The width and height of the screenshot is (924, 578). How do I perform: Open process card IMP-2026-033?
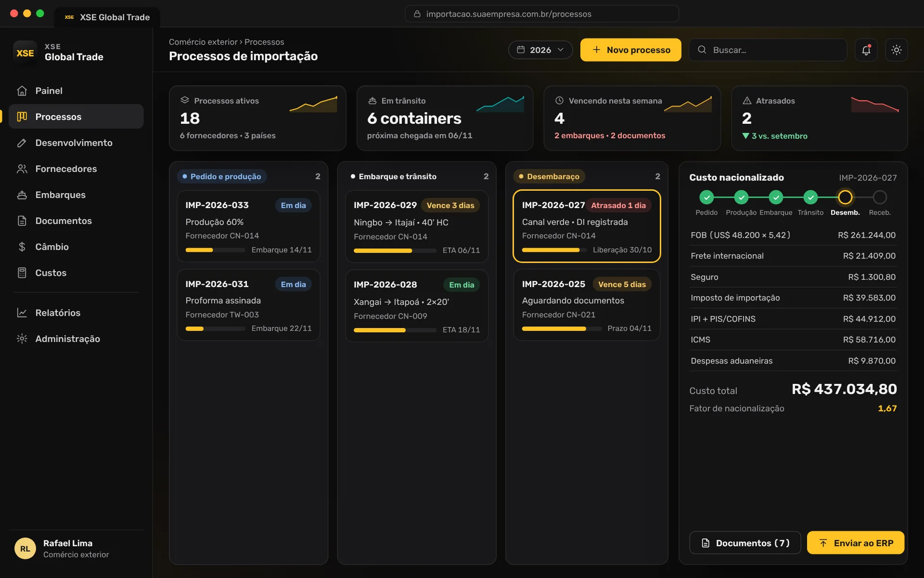pyautogui.click(x=248, y=226)
